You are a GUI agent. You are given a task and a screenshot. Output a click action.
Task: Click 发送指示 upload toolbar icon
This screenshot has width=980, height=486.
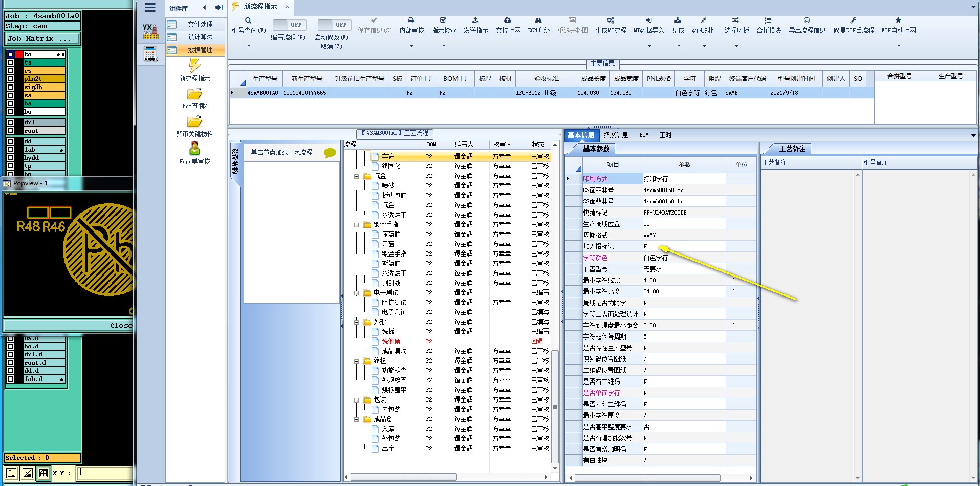point(475,20)
